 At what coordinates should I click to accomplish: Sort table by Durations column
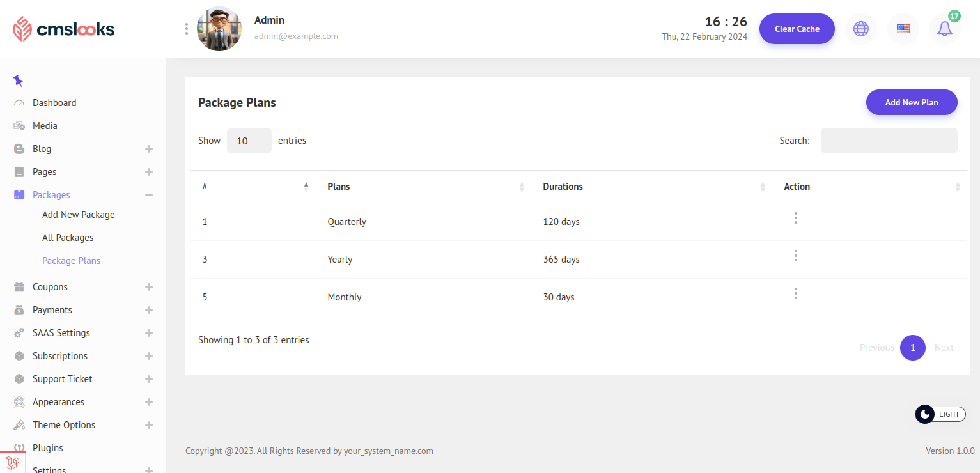point(652,187)
